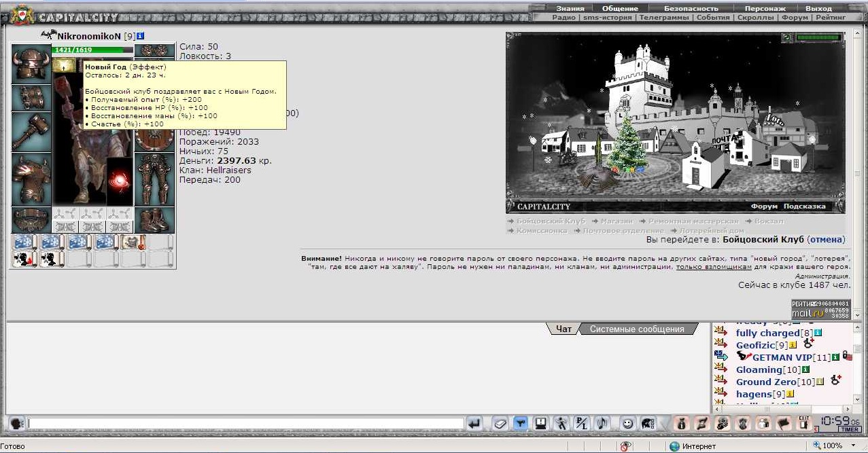Screen dimensions: 868x453
Task: Click the glowing red orb item
Action: [x=120, y=181]
